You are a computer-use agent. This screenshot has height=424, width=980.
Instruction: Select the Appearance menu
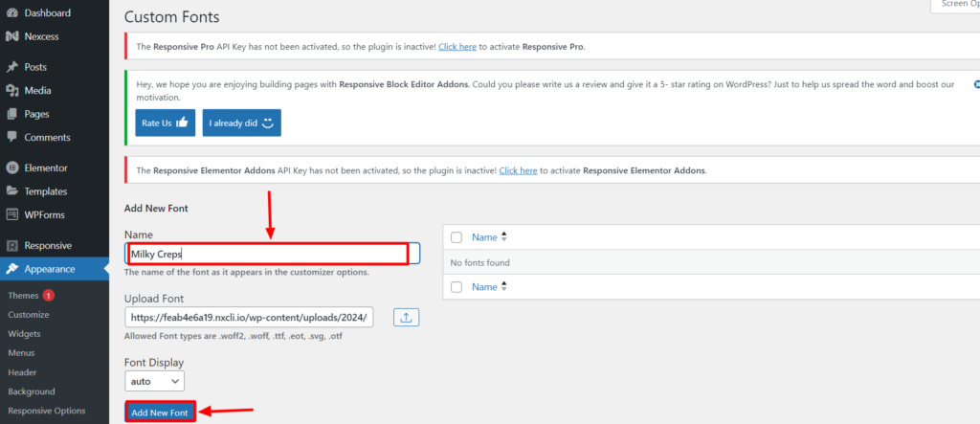coord(50,269)
